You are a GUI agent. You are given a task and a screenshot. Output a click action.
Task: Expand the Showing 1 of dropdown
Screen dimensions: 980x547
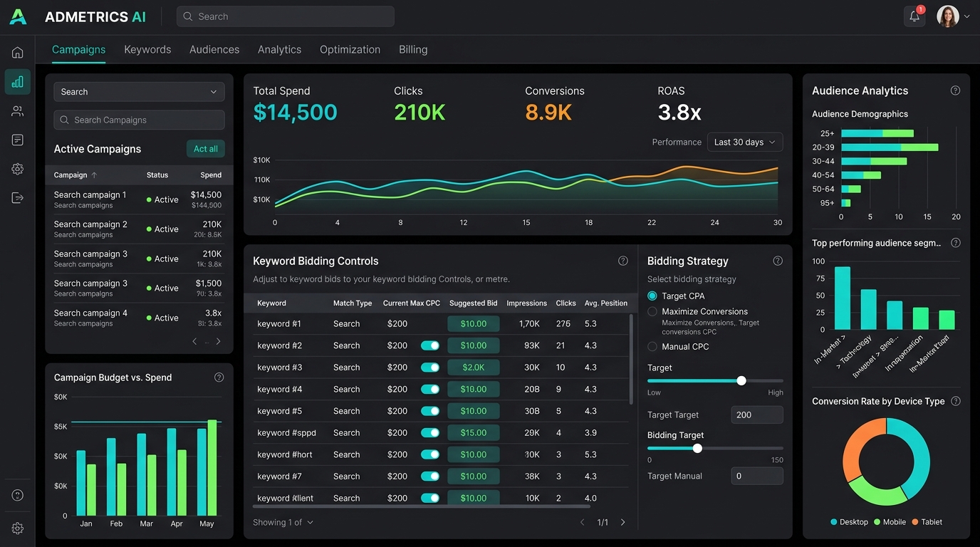click(283, 522)
